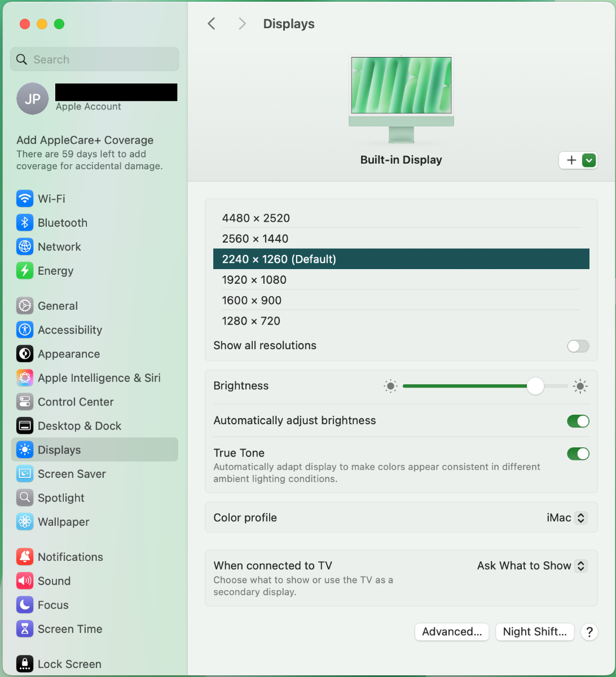Open the Screen Time hourglass icon
This screenshot has width=616, height=677.
point(25,629)
